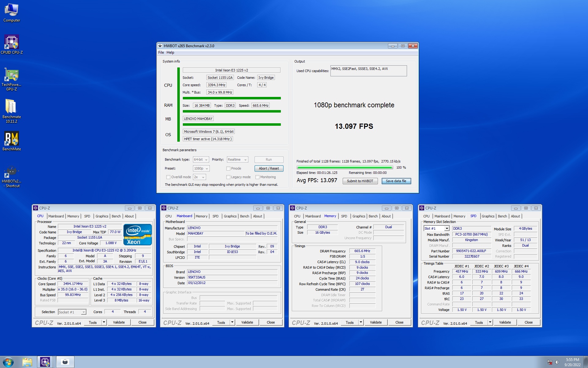Viewport: 588px width, 368px height.
Task: Open CPUID CPU-Z desktop shortcut
Action: (x=12, y=45)
